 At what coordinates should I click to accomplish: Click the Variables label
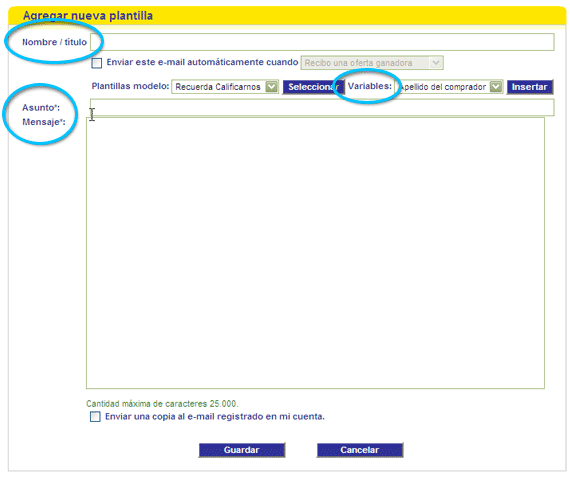[370, 86]
